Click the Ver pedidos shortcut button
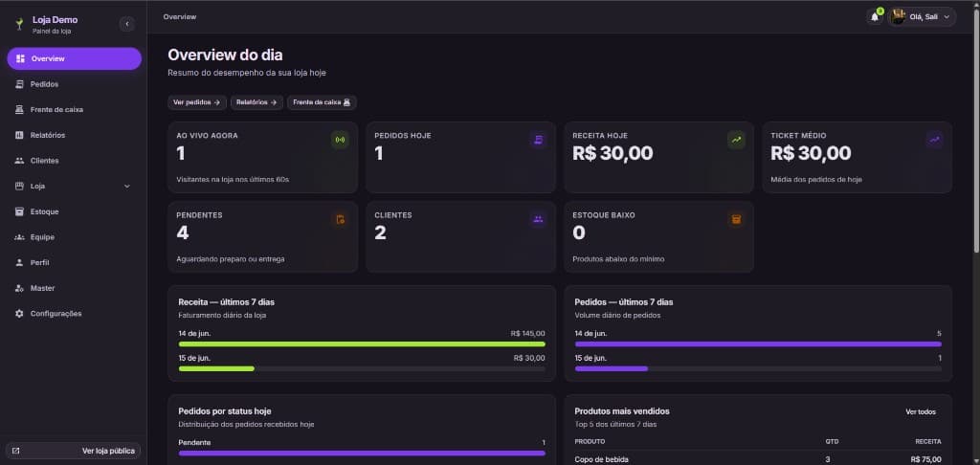This screenshot has height=465, width=980. pyautogui.click(x=197, y=102)
